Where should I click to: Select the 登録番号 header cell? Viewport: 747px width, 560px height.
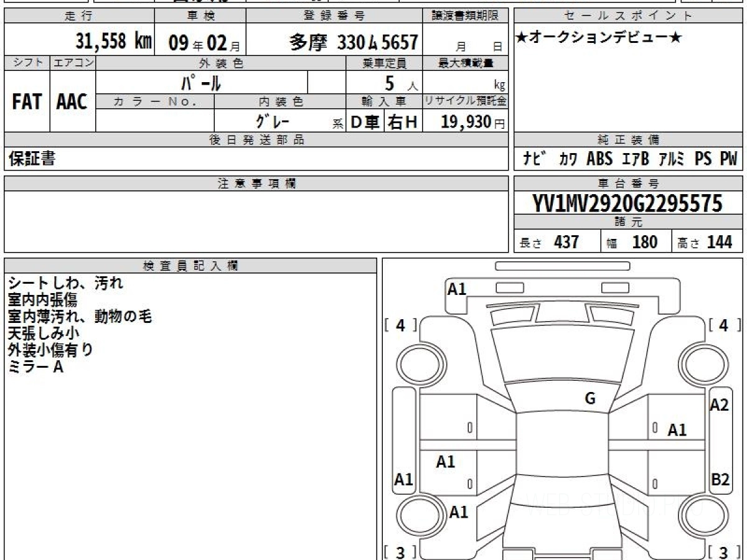click(x=334, y=16)
